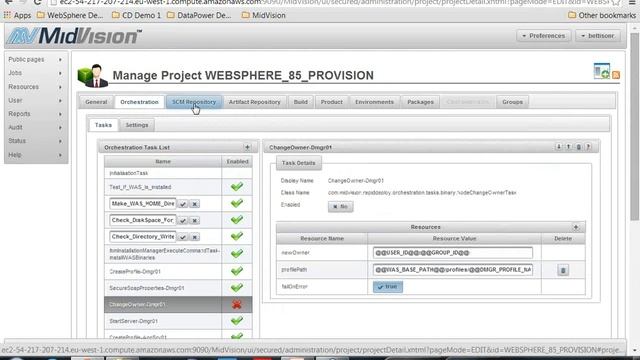640x360 pixels.
Task: Expand the Resources sidebar menu
Action: click(x=36, y=87)
